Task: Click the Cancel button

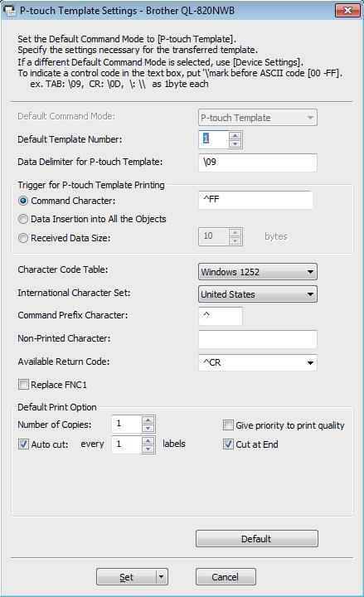Action: coord(226,577)
